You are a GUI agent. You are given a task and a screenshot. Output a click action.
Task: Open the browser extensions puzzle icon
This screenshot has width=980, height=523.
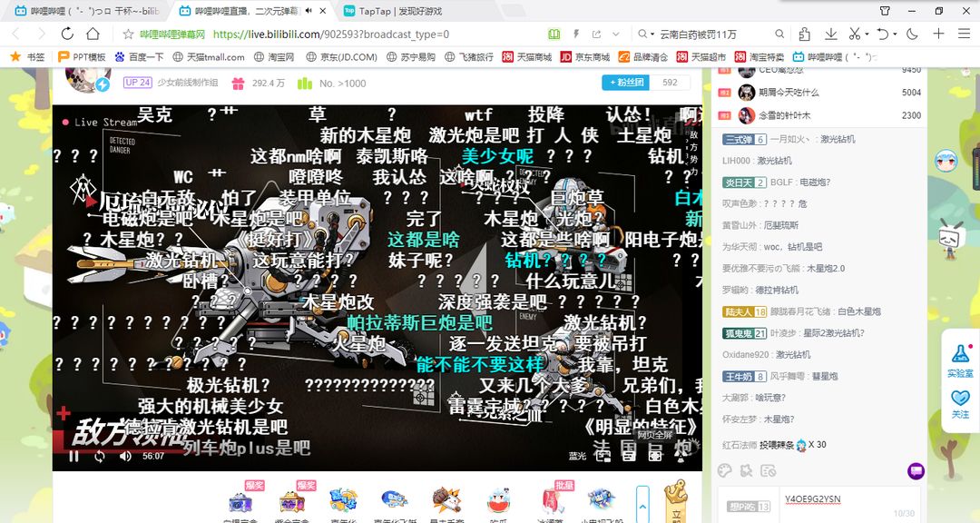pos(804,34)
